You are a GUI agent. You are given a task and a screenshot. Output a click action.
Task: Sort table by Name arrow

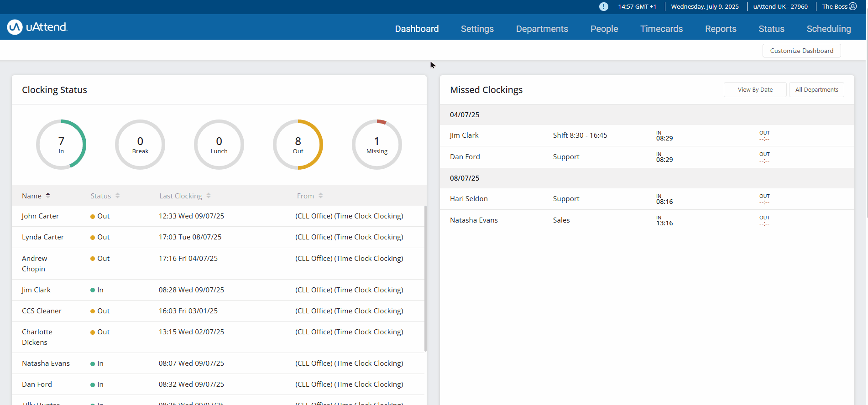(48, 196)
